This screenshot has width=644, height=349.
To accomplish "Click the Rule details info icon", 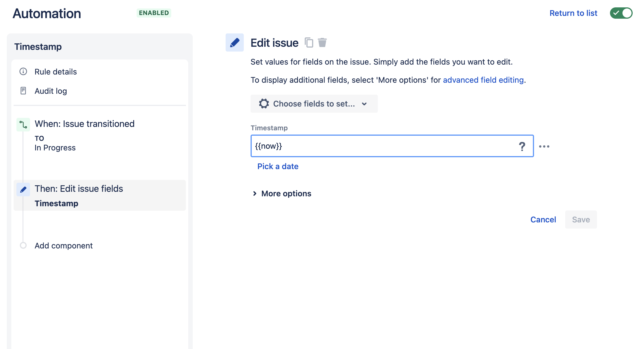I will point(23,71).
